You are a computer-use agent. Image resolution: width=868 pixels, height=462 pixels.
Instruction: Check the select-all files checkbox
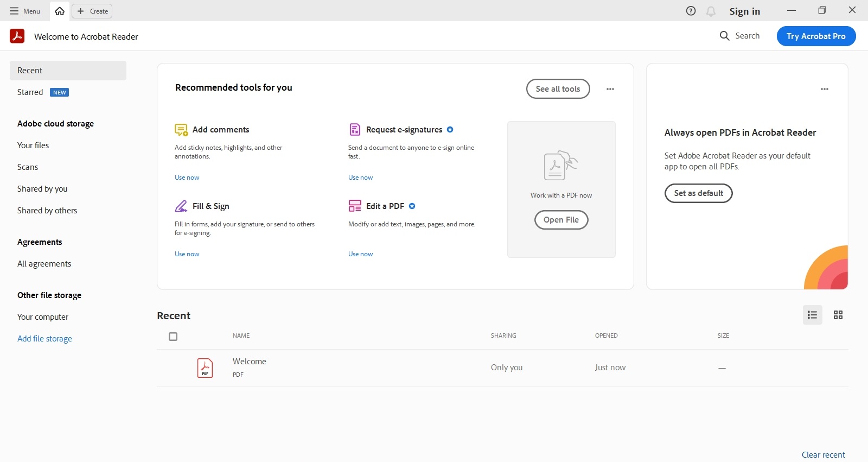[x=173, y=337]
